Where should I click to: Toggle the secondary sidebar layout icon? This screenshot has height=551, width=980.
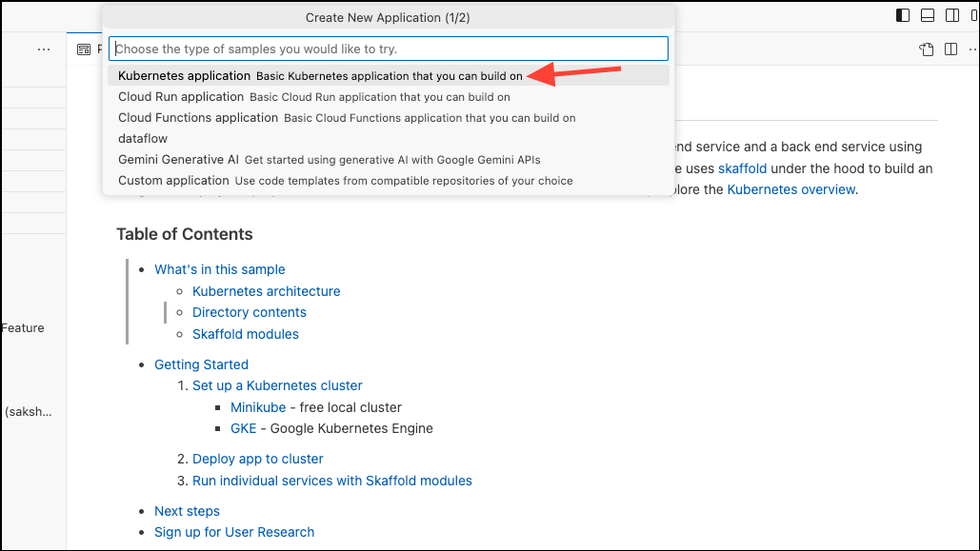951,15
